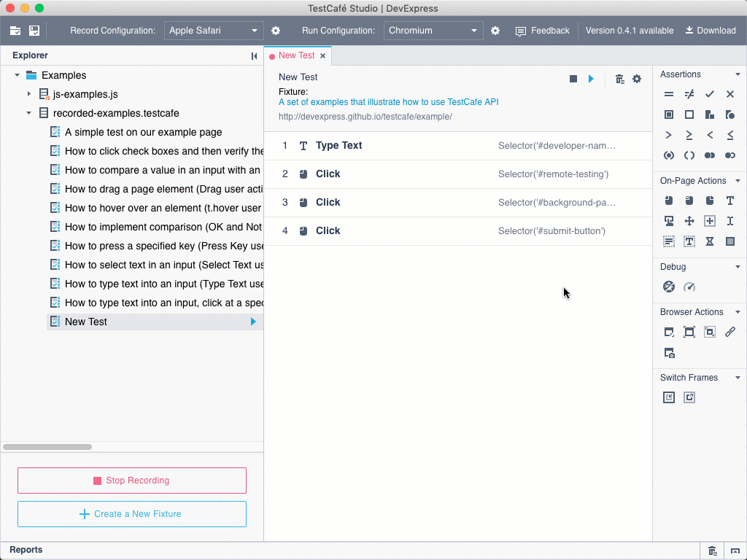Add an Equals (=) assertion
This screenshot has width=747, height=560.
click(x=669, y=94)
